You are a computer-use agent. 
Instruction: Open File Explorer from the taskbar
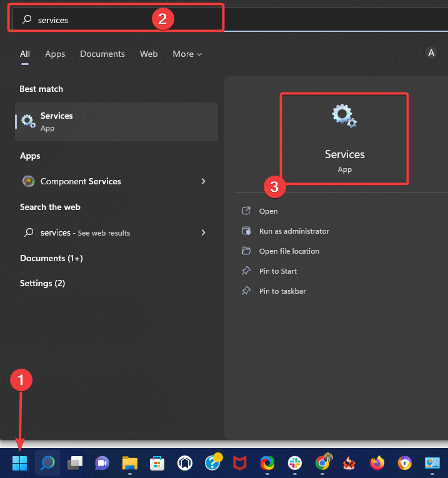(x=129, y=463)
